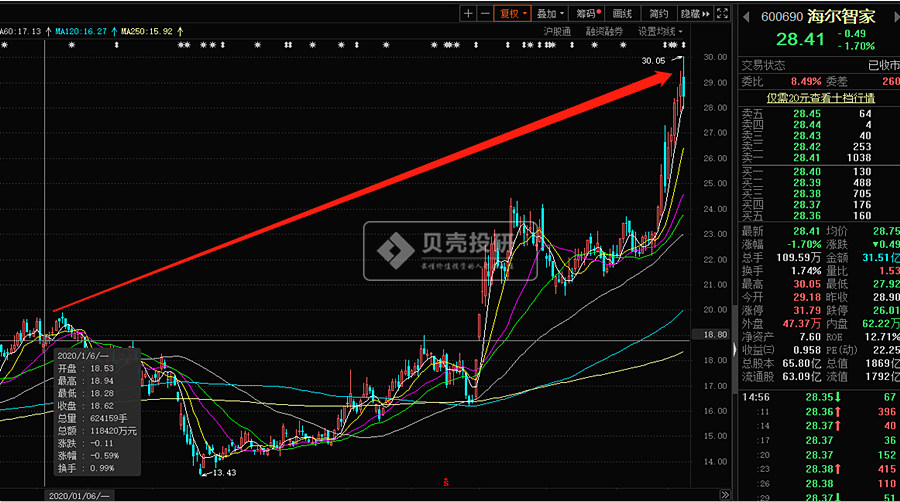Click 最高 30.05 stat
900x502 pixels.
[781, 284]
